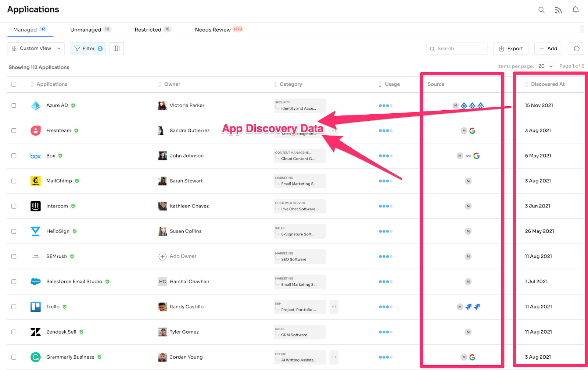Check the Azure AD row checkbox

coord(14,106)
